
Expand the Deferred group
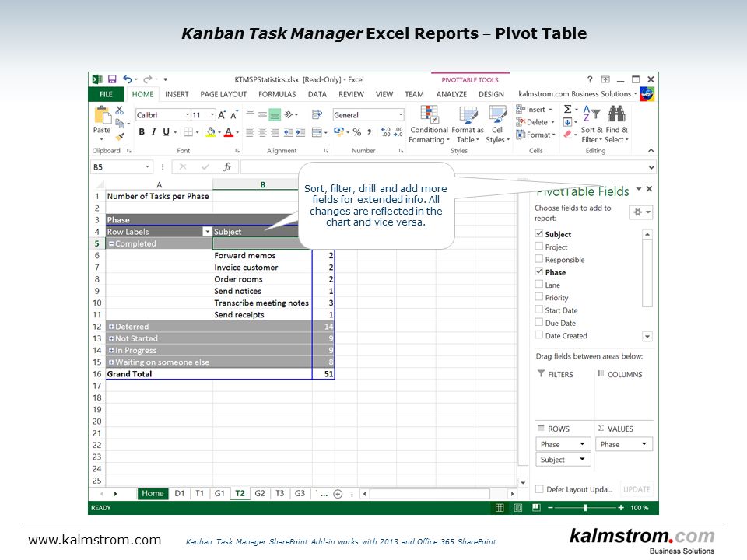(x=111, y=327)
